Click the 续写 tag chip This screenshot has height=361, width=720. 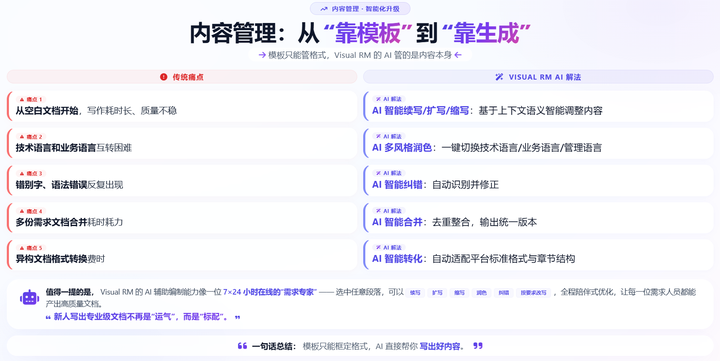415,293
